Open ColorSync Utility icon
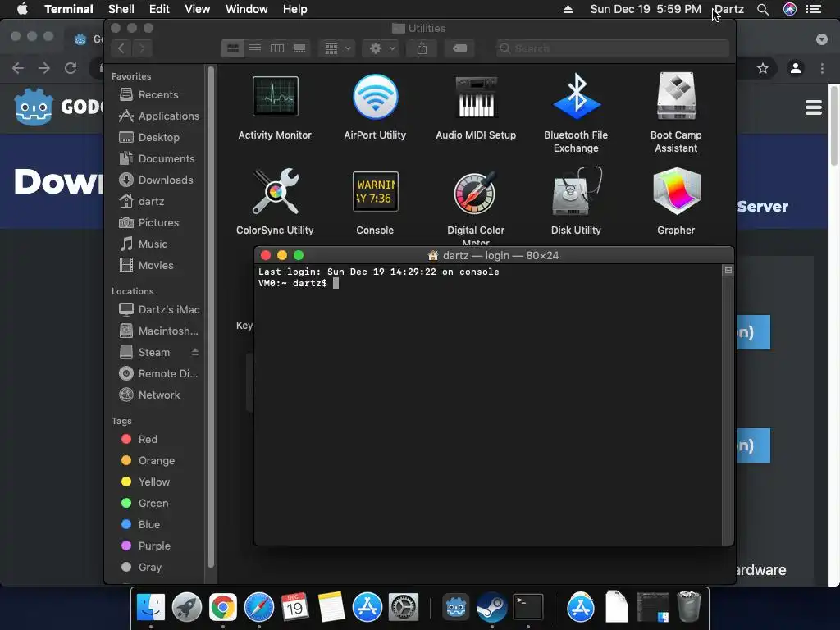This screenshot has width=840, height=630. click(275, 191)
